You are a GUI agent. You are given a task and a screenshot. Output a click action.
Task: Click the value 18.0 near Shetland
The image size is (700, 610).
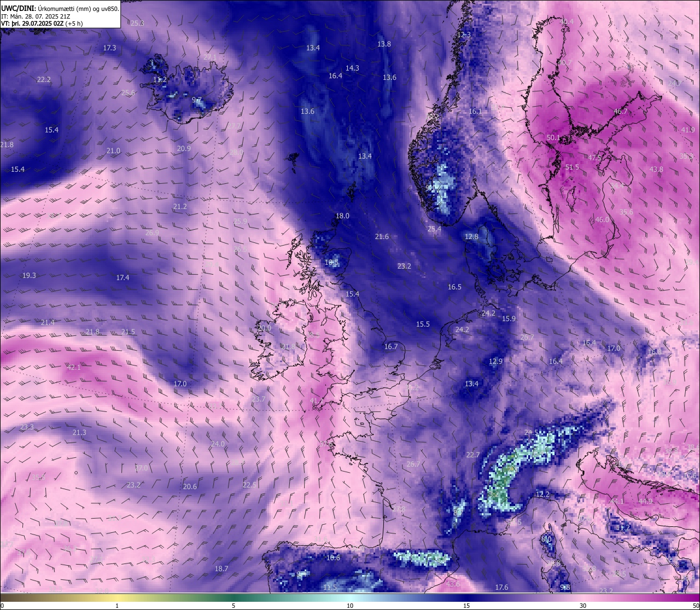(x=342, y=216)
